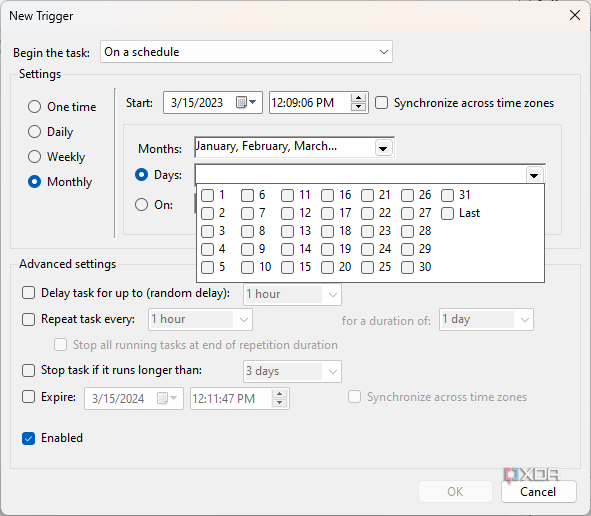This screenshot has height=516, width=591.
Task: Check day 30 in the days list
Action: tap(407, 267)
